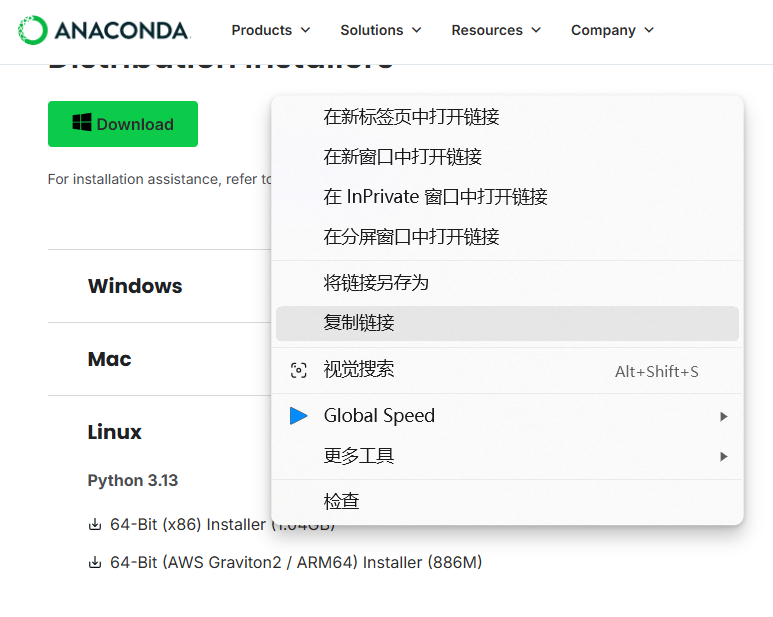The height and width of the screenshot is (617, 773).
Task: Click the Anaconda logo in header
Action: 103,30
